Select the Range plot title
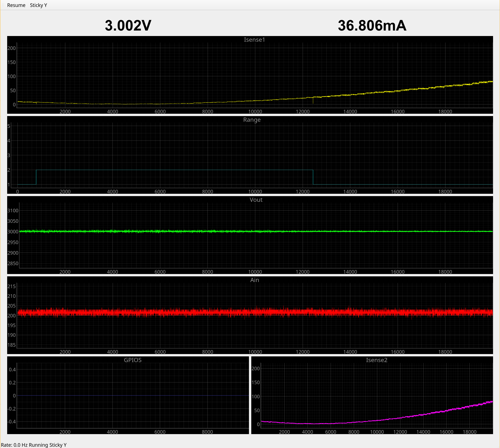Screen dimensions: 500x448 tap(252, 120)
